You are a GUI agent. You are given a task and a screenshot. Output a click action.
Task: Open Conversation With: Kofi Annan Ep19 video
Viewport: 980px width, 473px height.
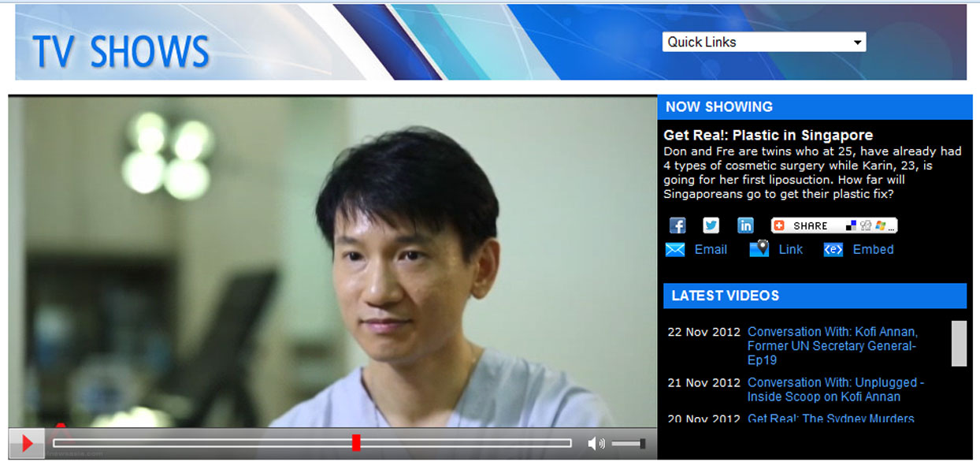tap(832, 345)
